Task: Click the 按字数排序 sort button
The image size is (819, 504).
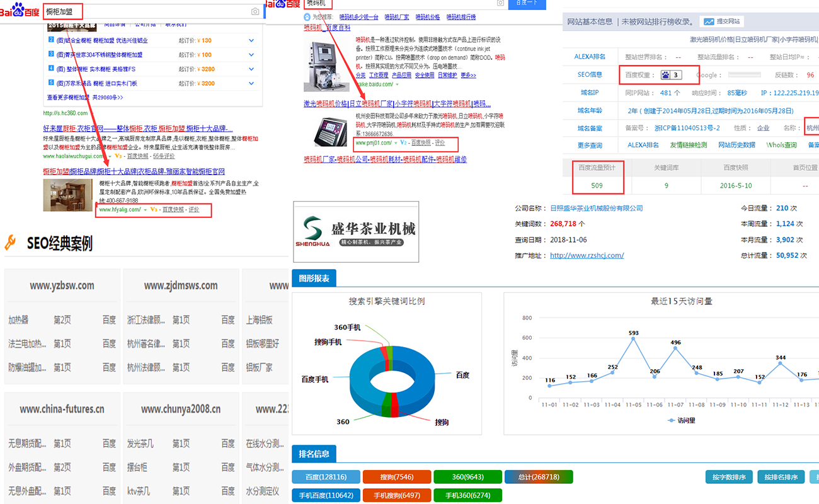Action: [x=729, y=477]
